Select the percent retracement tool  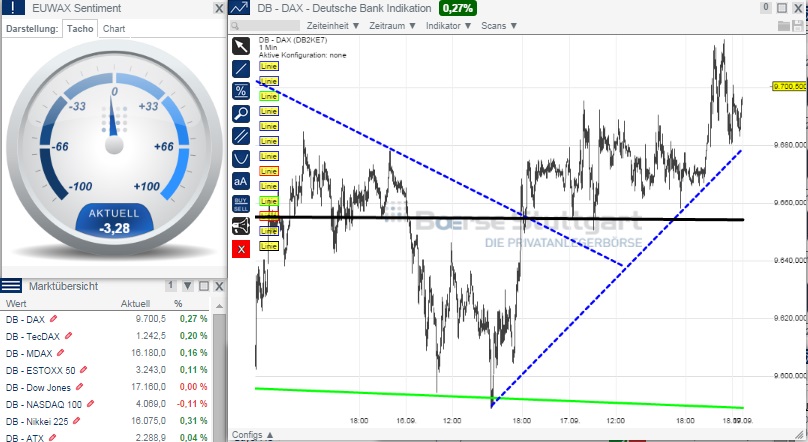241,91
